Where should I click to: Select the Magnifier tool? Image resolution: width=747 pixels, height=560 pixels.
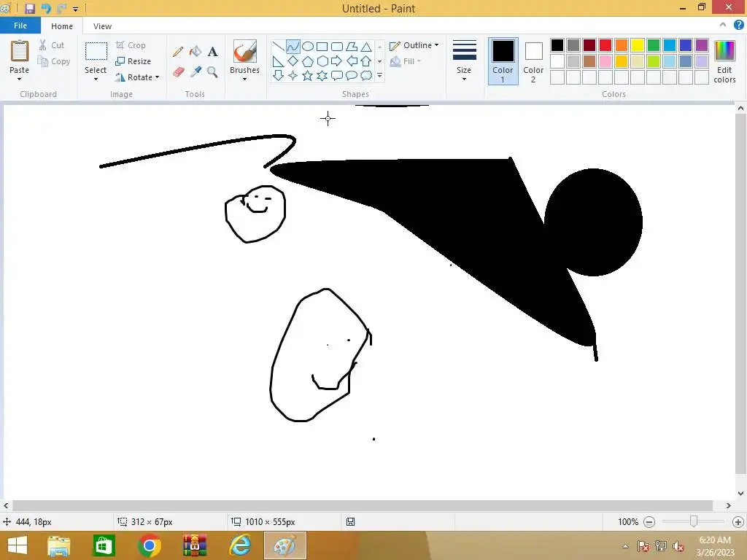point(212,72)
